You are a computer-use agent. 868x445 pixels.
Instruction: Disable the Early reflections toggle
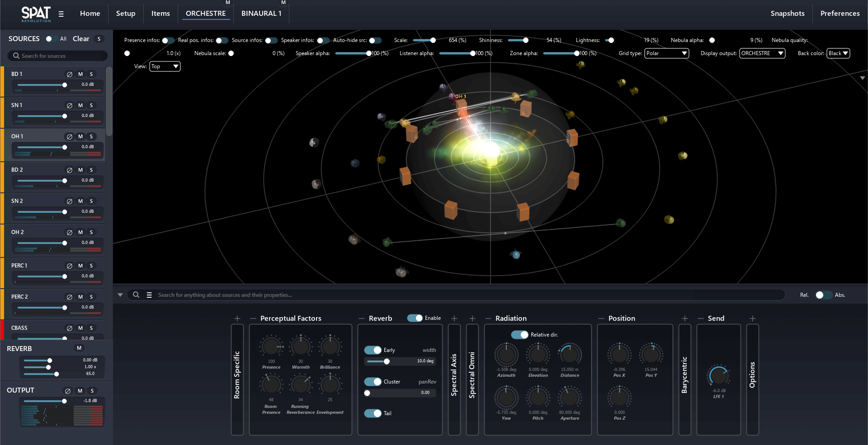373,350
